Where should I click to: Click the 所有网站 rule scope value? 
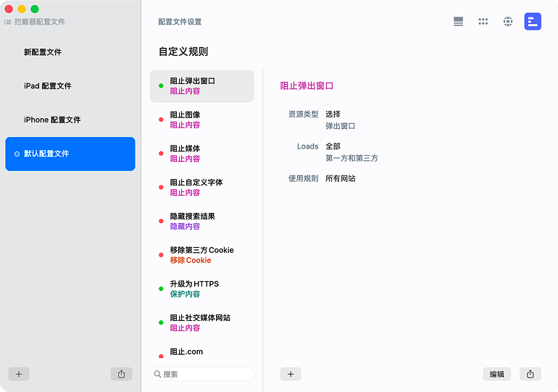(x=340, y=178)
